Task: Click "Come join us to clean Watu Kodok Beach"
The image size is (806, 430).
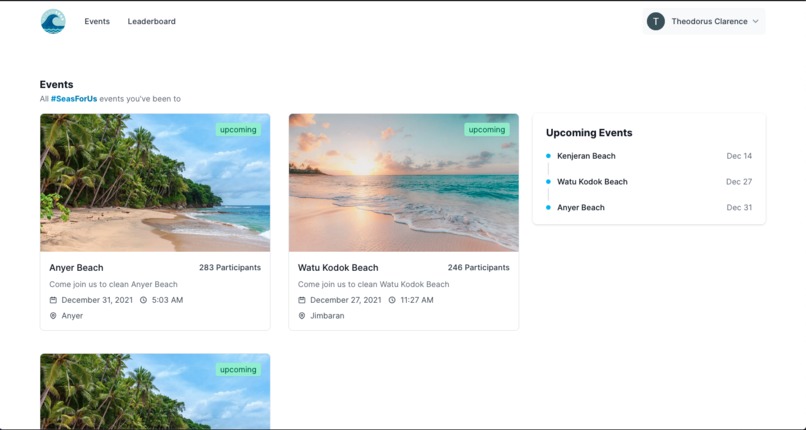Action: pyautogui.click(x=373, y=284)
